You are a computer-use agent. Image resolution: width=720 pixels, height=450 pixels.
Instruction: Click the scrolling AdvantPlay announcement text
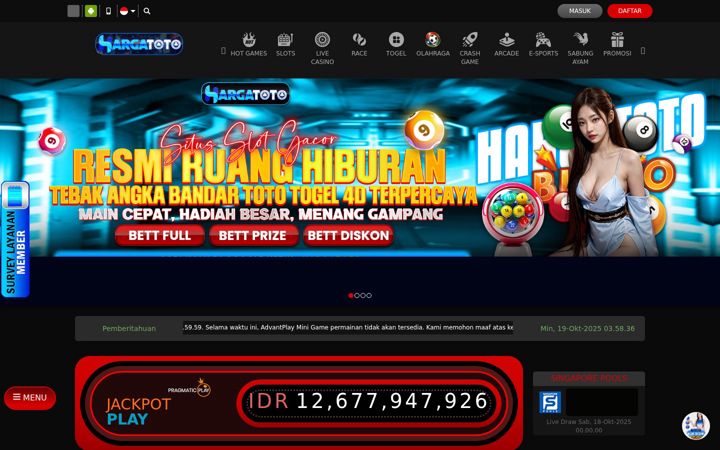[348, 327]
